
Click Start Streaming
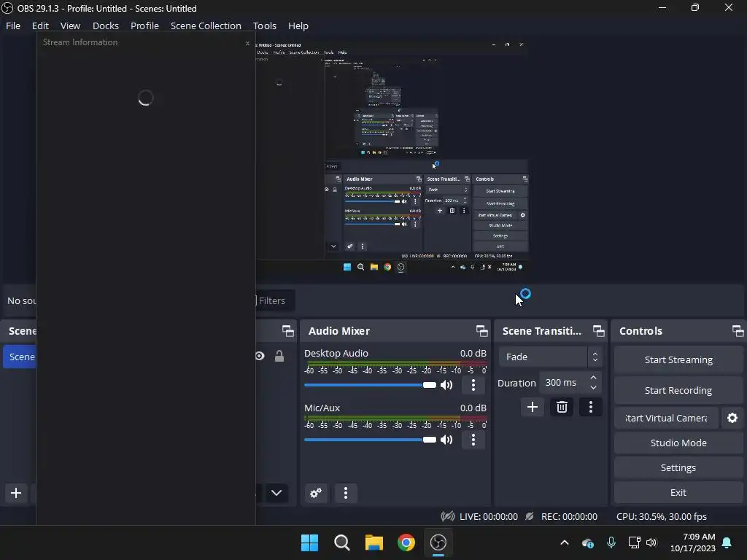(678, 360)
